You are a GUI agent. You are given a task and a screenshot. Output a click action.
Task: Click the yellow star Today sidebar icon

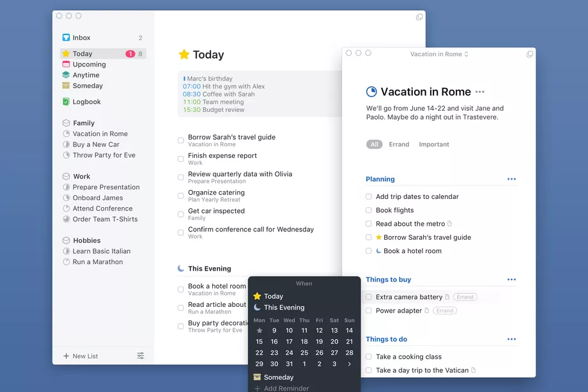pyautogui.click(x=66, y=54)
